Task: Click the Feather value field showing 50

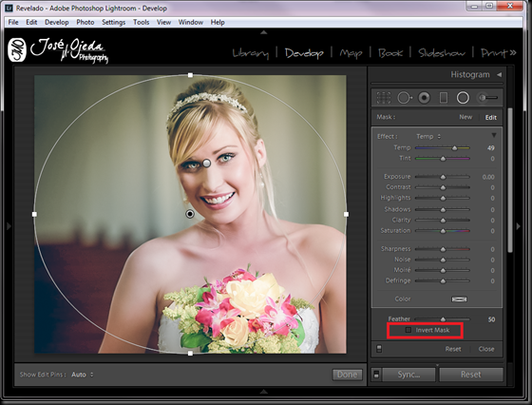Action: 491,319
